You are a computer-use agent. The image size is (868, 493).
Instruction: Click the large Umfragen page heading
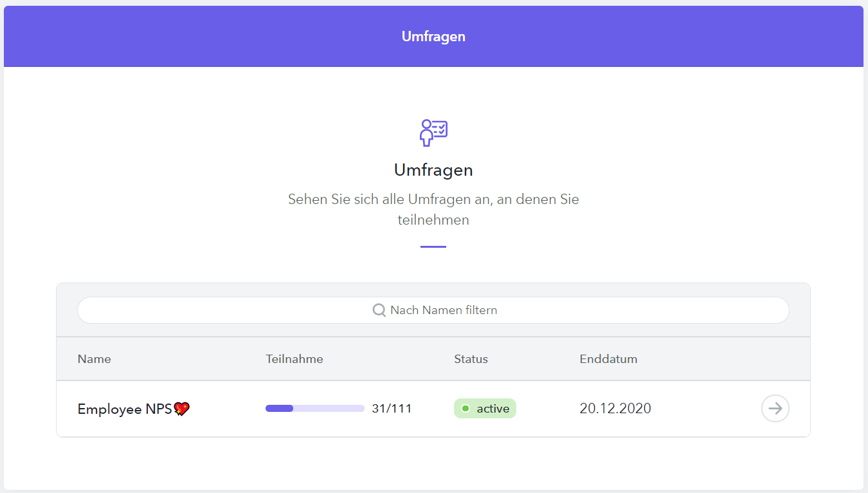pos(433,170)
